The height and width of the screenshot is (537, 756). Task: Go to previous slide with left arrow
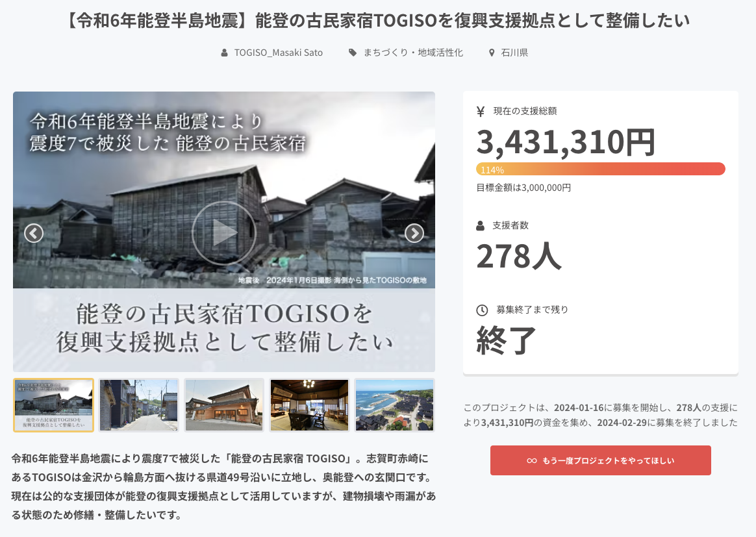pos(34,233)
